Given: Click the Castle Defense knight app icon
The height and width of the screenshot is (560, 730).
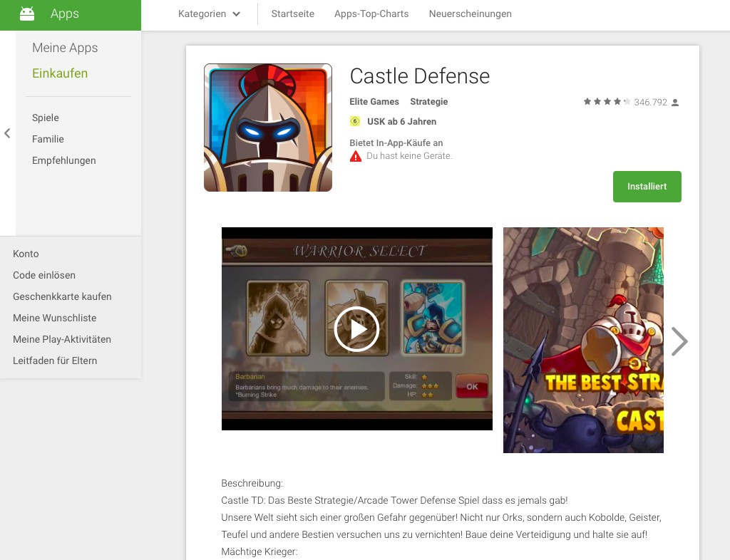Looking at the screenshot, I should pos(267,128).
